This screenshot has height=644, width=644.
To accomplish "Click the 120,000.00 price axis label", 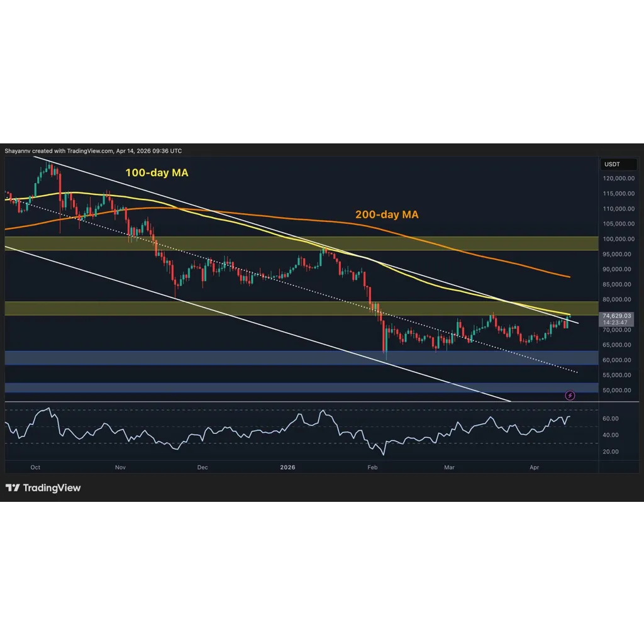I will click(x=619, y=178).
